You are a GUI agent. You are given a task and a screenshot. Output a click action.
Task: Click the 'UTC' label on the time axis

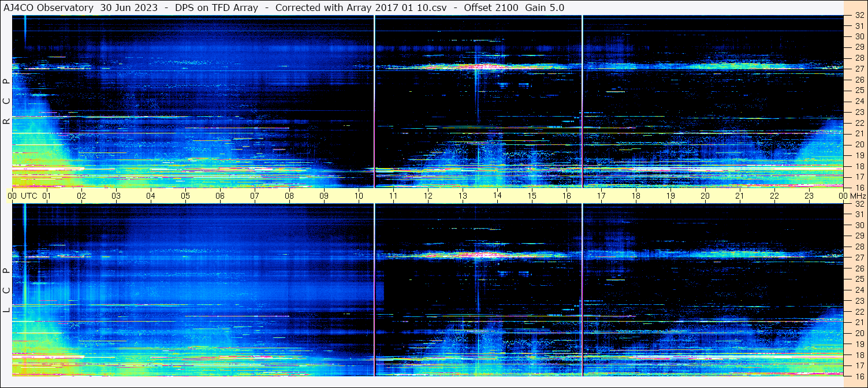29,196
